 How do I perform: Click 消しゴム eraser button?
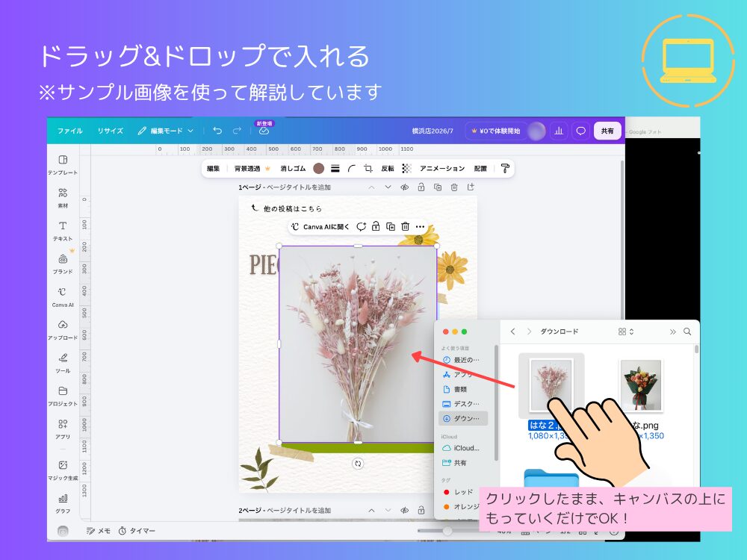[x=293, y=168]
